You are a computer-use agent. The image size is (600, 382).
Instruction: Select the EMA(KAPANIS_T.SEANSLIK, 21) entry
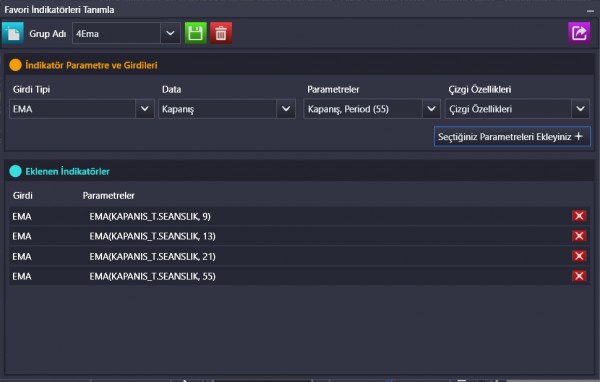pyautogui.click(x=152, y=256)
